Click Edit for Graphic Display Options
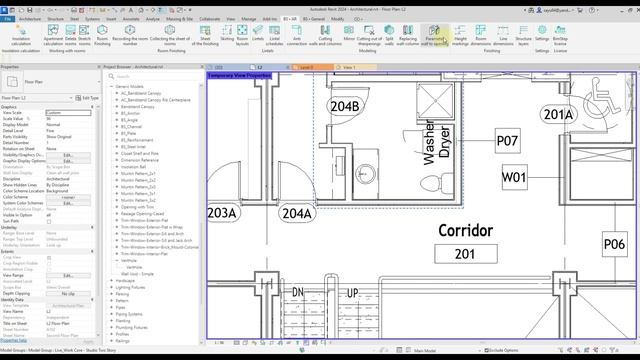The width and height of the screenshot is (640, 360). click(68, 161)
